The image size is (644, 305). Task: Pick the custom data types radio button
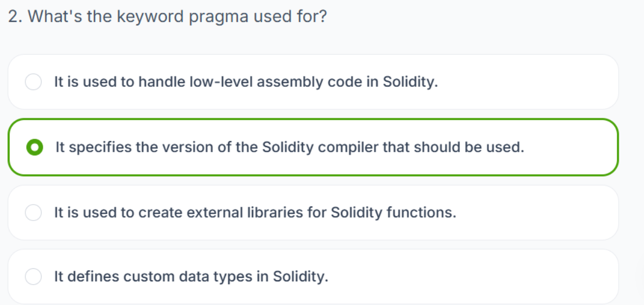point(33,277)
